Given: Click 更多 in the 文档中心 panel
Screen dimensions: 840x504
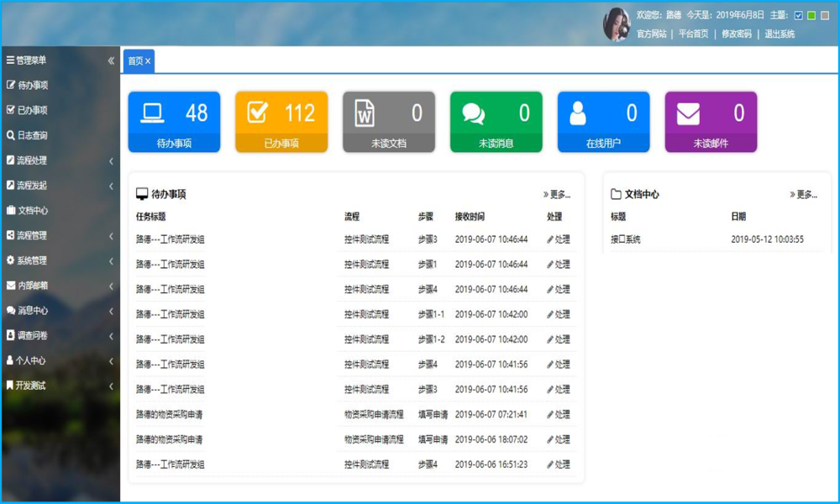Looking at the screenshot, I should (803, 194).
